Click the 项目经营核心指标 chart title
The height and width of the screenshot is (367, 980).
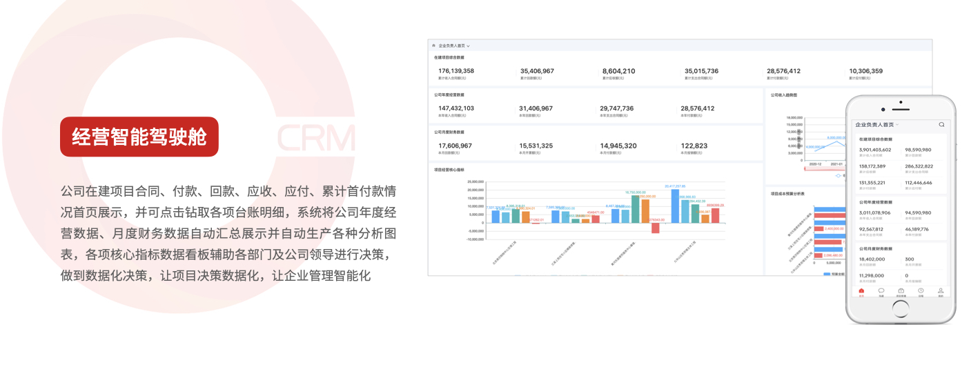(x=449, y=169)
